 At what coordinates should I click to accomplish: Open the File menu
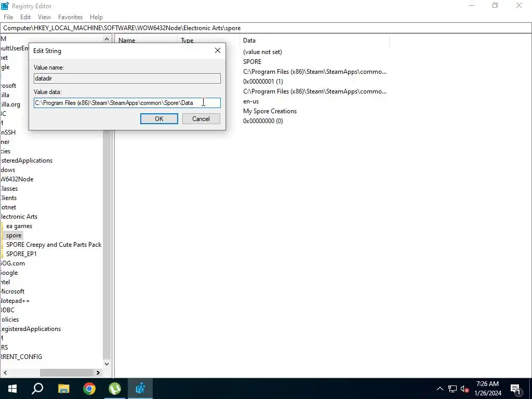8,17
